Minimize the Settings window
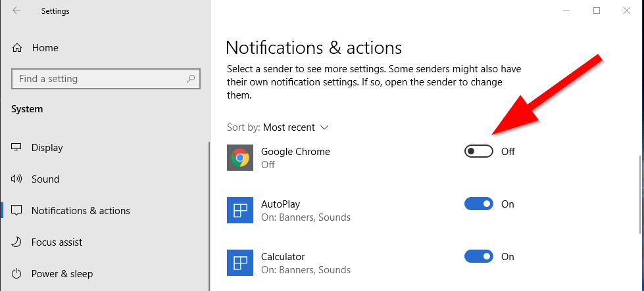Viewport: 644px width, 291px height. (567, 11)
